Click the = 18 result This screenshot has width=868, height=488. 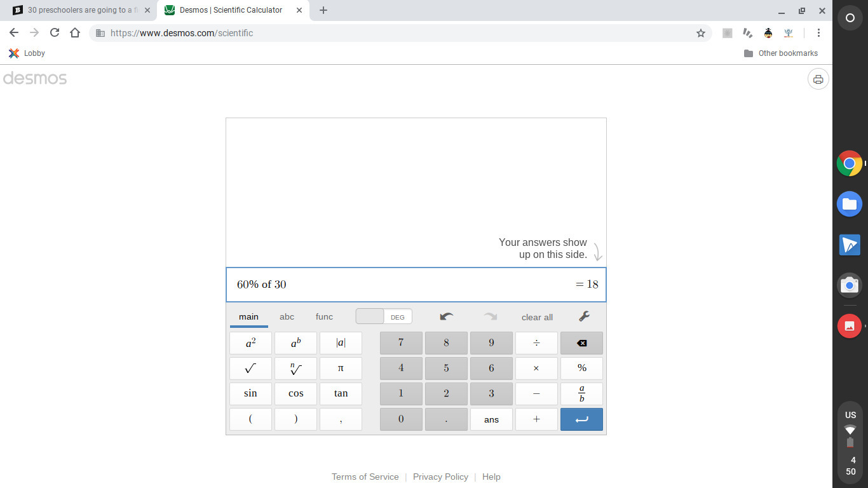click(x=587, y=285)
